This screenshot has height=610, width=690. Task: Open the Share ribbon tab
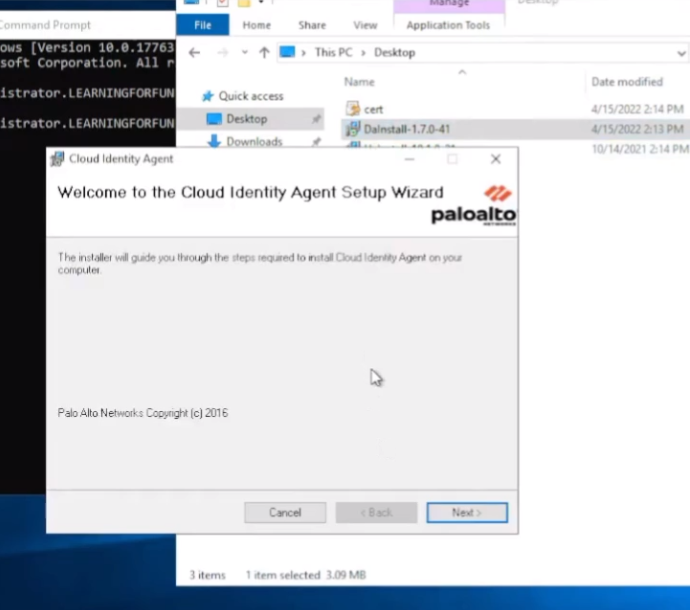(312, 25)
